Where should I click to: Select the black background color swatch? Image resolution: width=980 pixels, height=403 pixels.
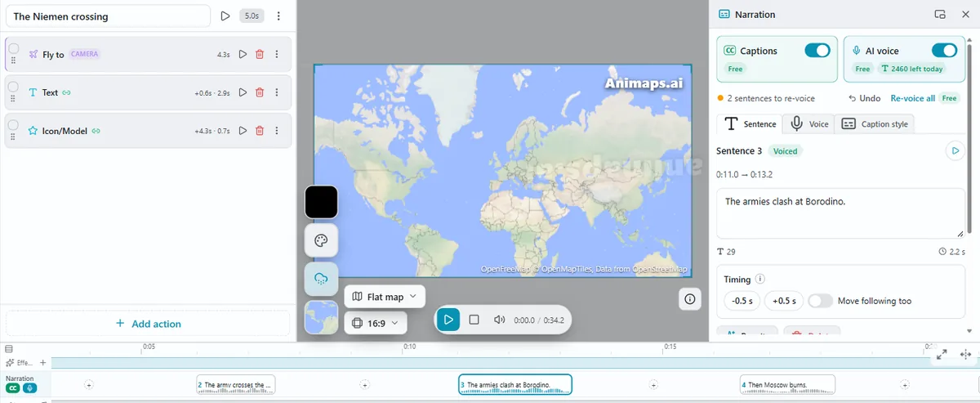321,202
